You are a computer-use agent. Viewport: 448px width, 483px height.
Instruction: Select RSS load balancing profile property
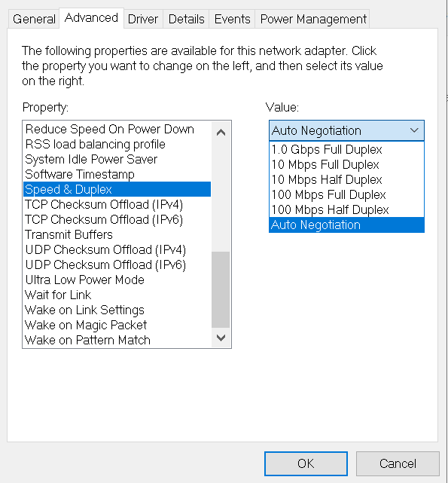[117, 144]
